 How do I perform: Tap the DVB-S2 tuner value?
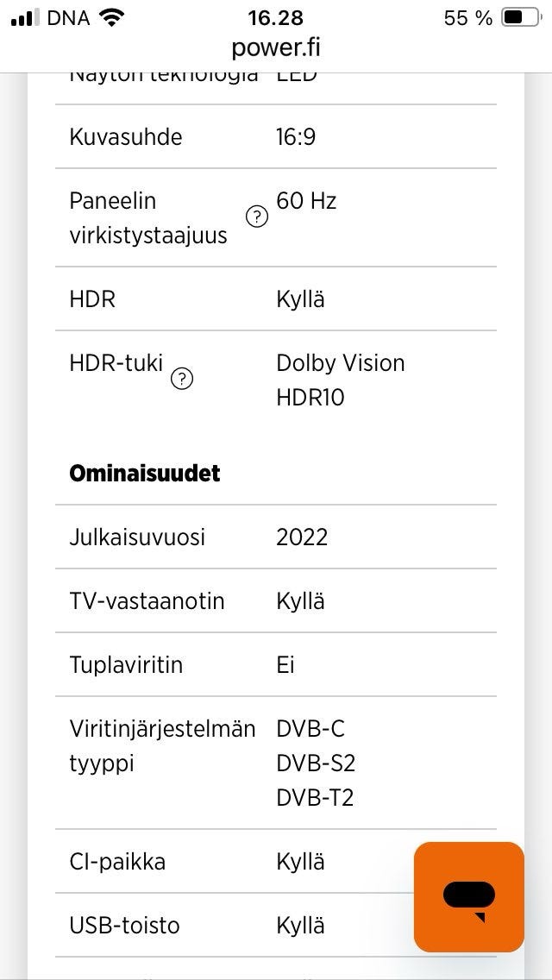(x=316, y=763)
